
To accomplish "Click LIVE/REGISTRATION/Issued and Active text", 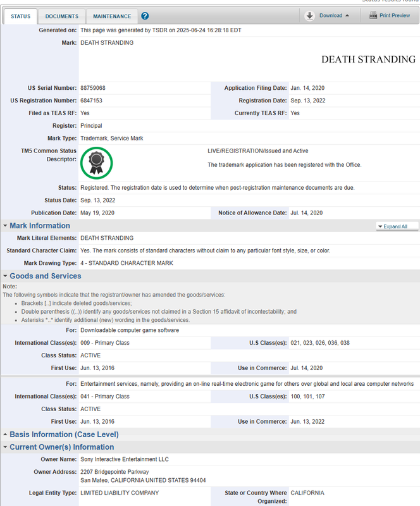I will click(258, 151).
